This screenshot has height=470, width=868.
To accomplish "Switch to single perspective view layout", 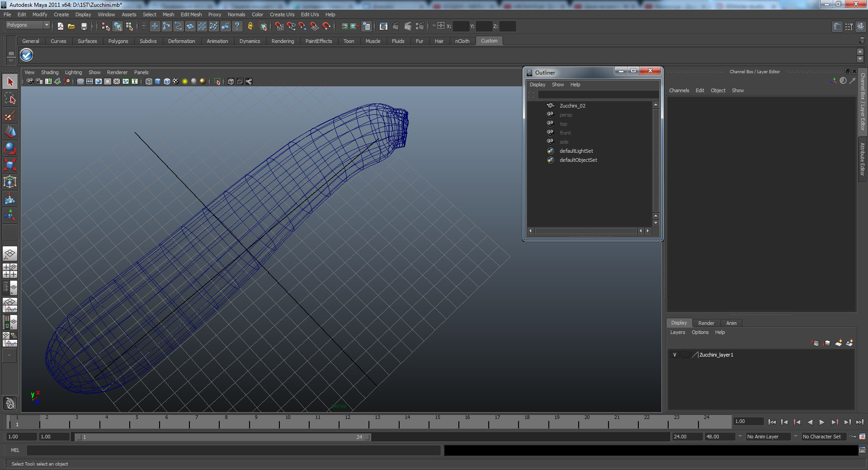I will pyautogui.click(x=10, y=254).
